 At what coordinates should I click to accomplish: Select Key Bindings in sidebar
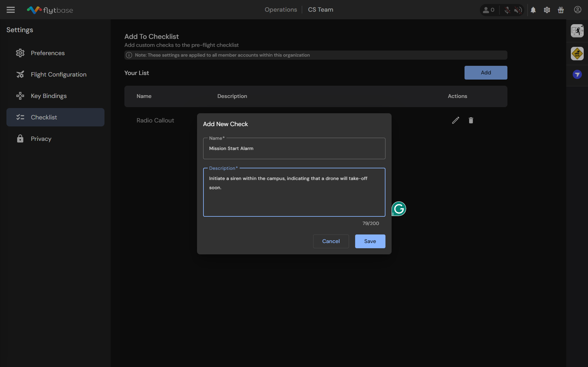48,96
